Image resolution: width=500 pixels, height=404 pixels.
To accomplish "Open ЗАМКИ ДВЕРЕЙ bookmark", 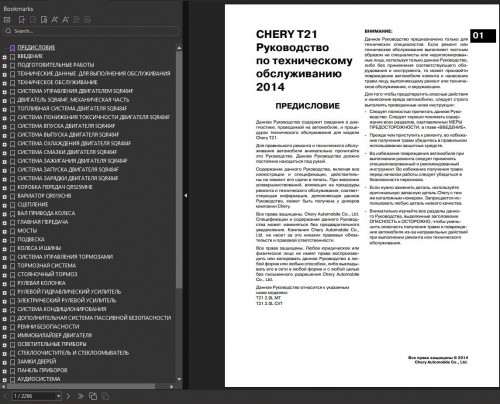I will pos(37,362).
